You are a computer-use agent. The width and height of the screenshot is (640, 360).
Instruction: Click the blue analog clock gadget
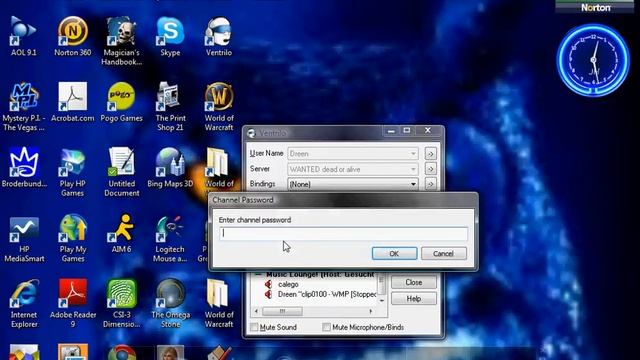coord(593,60)
